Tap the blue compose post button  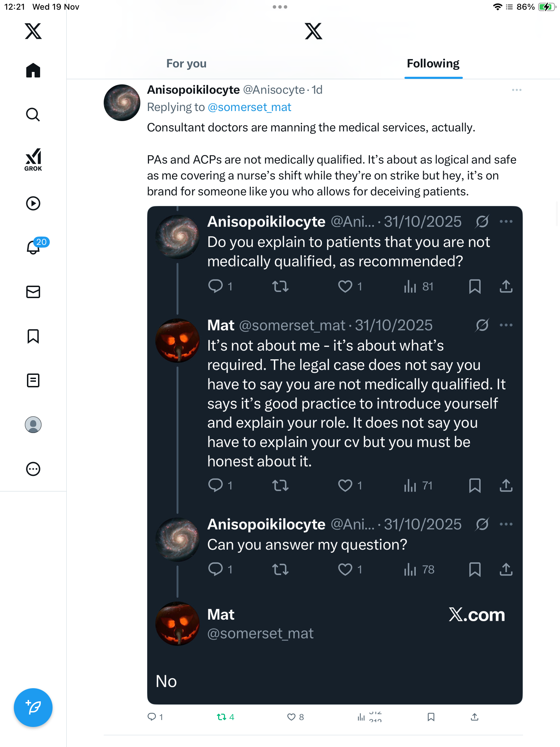click(x=33, y=708)
